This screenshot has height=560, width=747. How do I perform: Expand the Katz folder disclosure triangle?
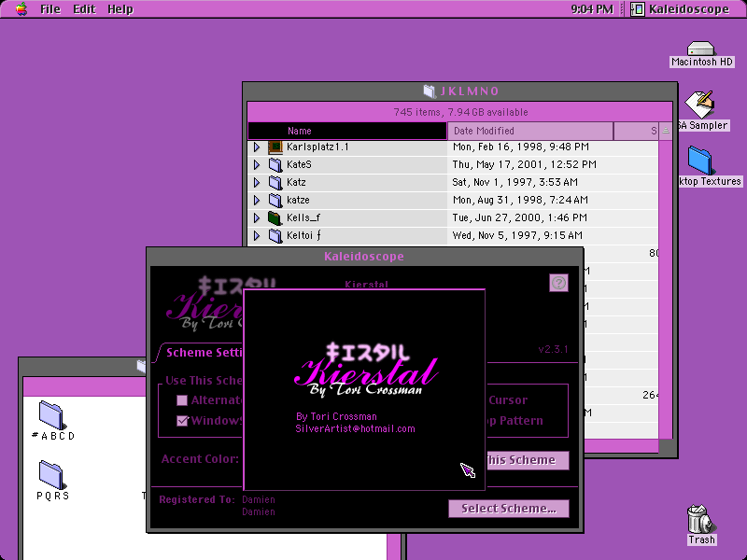pos(257,182)
